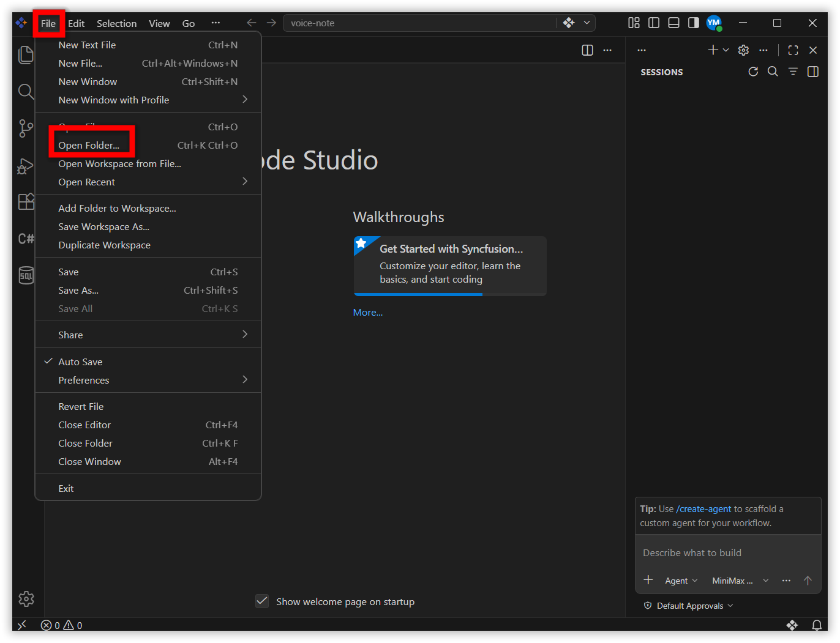This screenshot has width=840, height=643.
Task: Choose Open Folder... from File menu
Action: point(148,145)
